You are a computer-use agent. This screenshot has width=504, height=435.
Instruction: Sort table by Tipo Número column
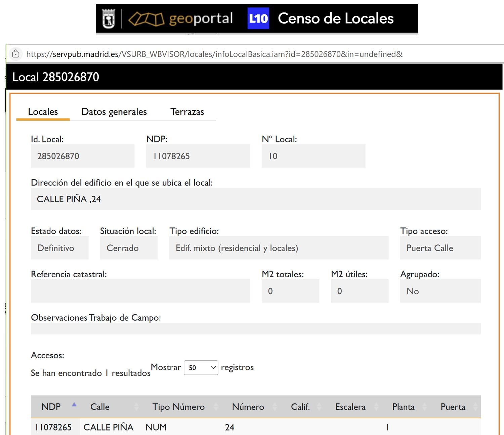(x=182, y=407)
